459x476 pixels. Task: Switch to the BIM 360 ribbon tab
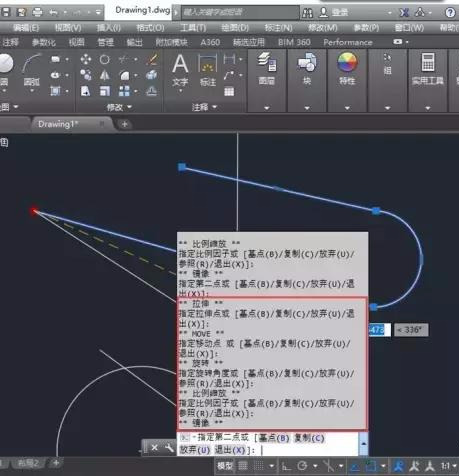(294, 42)
